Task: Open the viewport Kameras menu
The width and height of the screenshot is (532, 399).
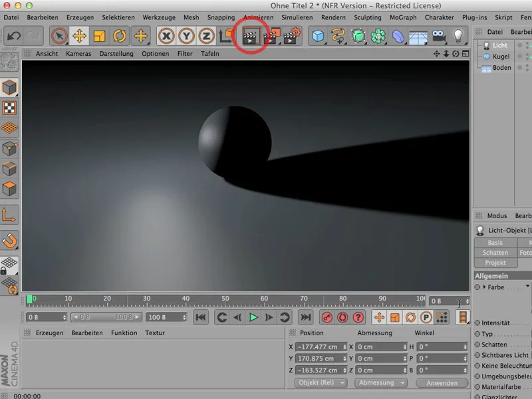Action: (x=78, y=54)
